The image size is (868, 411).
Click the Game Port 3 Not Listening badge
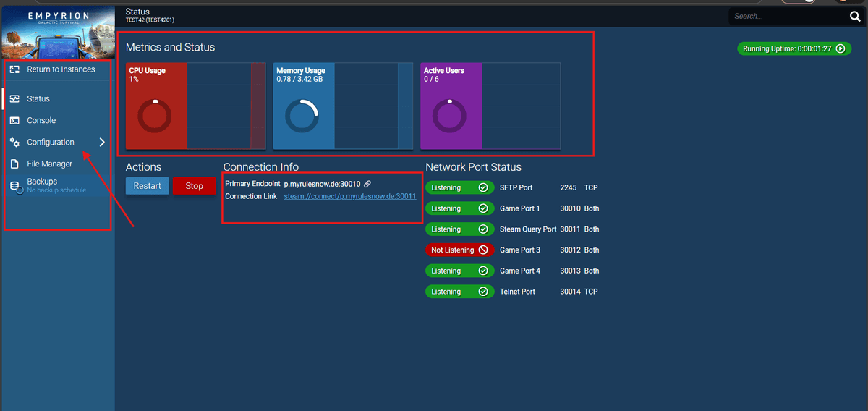point(460,250)
